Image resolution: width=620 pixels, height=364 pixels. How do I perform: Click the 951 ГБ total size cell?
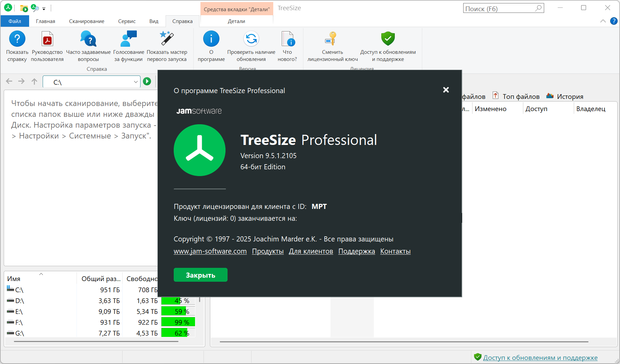[x=110, y=290]
